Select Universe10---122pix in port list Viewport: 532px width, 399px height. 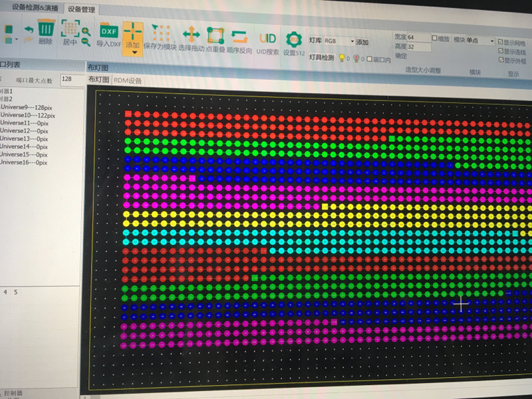point(28,115)
